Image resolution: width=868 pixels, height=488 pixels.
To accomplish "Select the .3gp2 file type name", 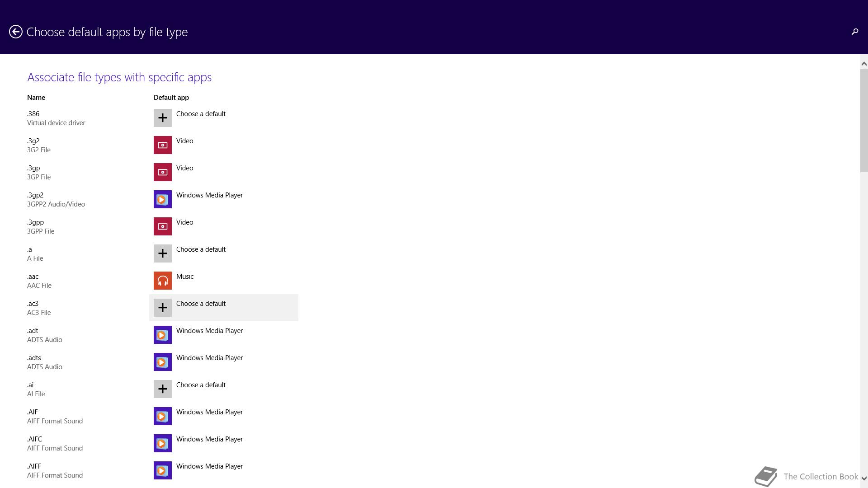I will pos(35,195).
